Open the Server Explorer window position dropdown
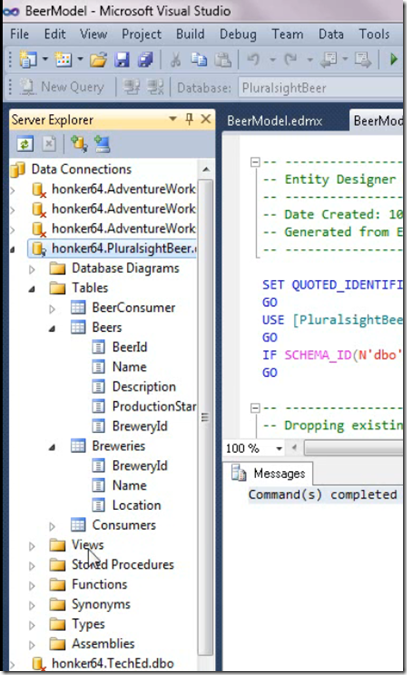 [173, 119]
